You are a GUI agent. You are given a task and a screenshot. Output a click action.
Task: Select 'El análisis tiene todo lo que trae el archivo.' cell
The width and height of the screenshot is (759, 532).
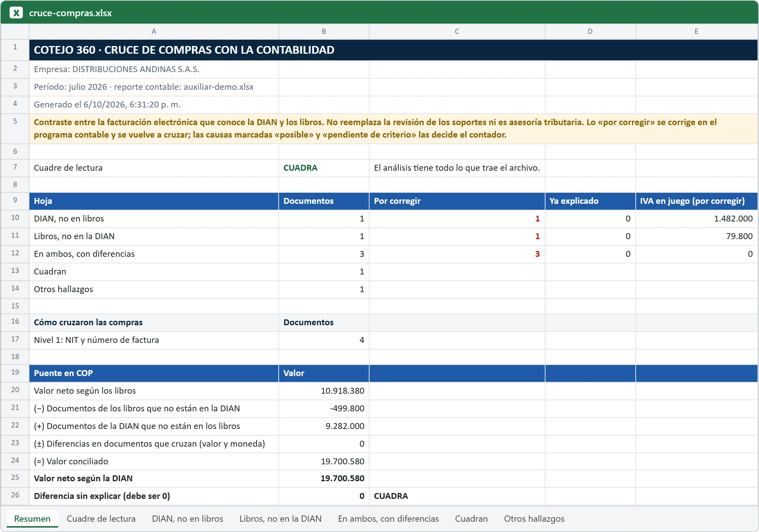[x=457, y=168]
